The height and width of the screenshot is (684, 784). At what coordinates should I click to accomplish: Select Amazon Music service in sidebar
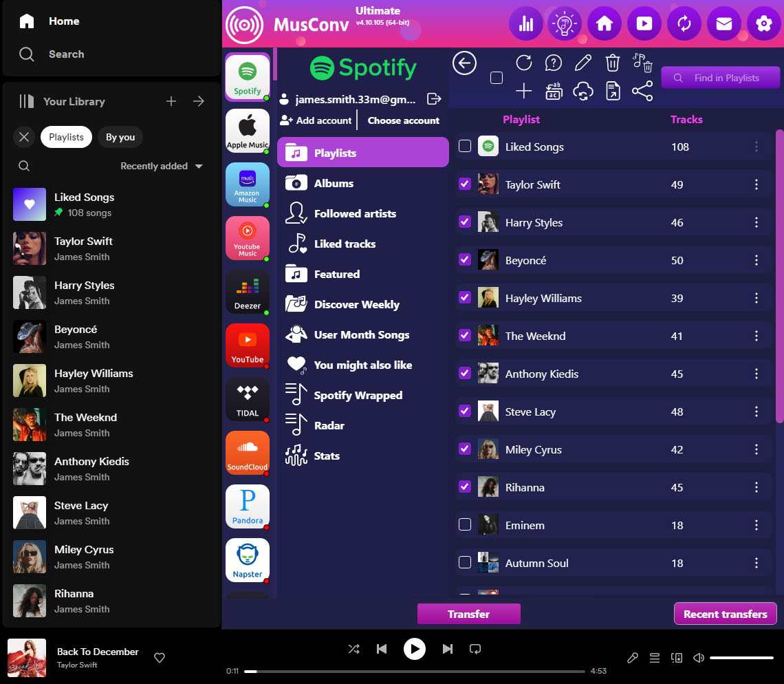tap(248, 184)
